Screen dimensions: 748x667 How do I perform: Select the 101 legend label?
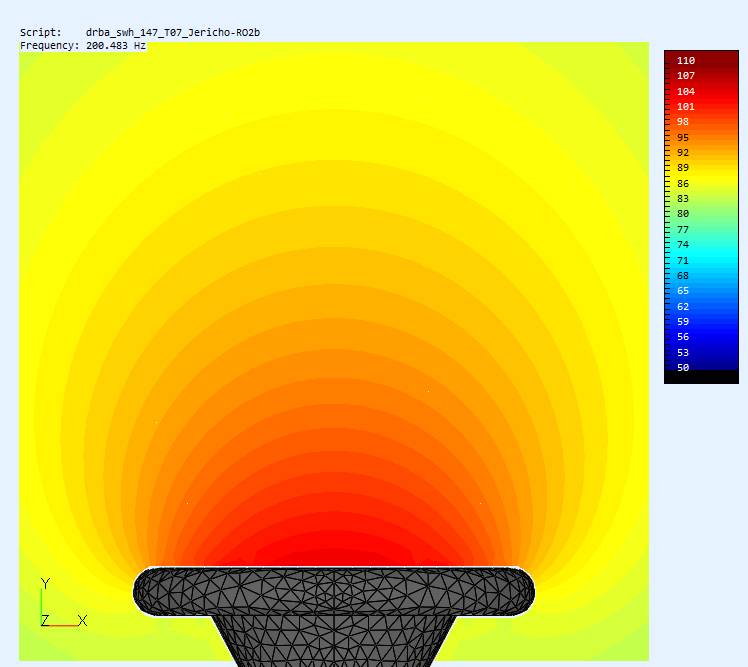coord(686,107)
